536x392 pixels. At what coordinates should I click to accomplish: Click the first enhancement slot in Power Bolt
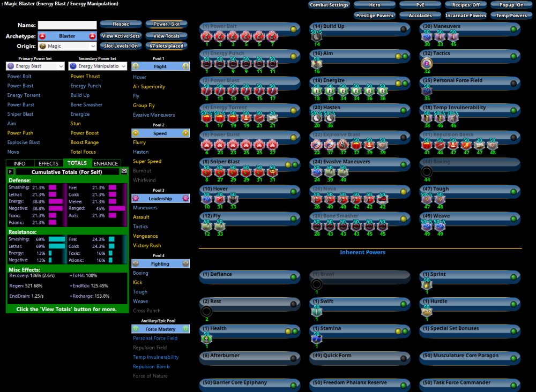(206, 35)
